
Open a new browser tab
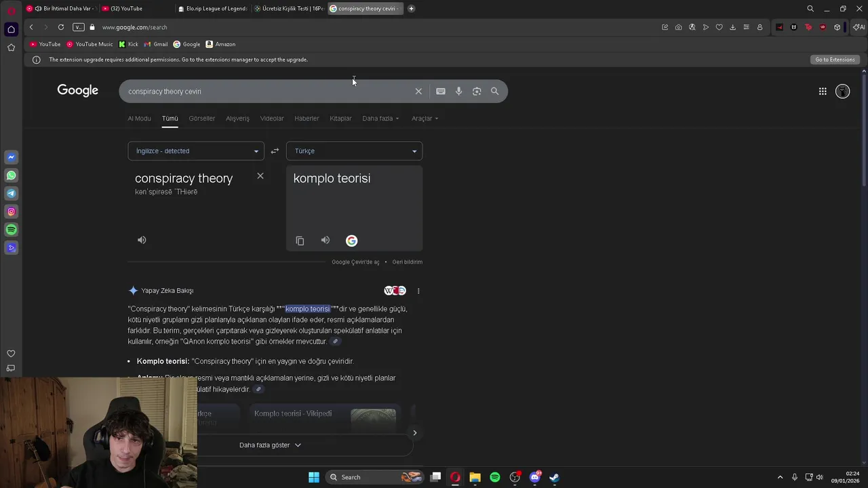click(x=411, y=9)
